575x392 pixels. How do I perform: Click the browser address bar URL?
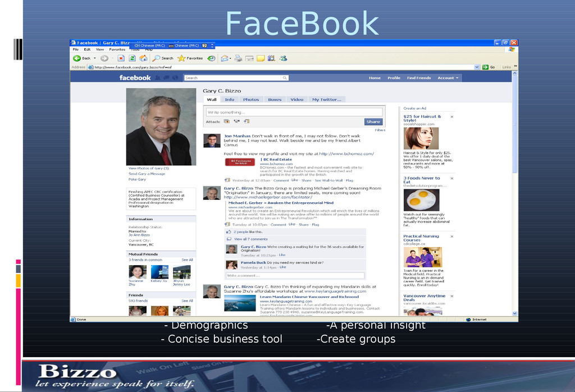133,67
